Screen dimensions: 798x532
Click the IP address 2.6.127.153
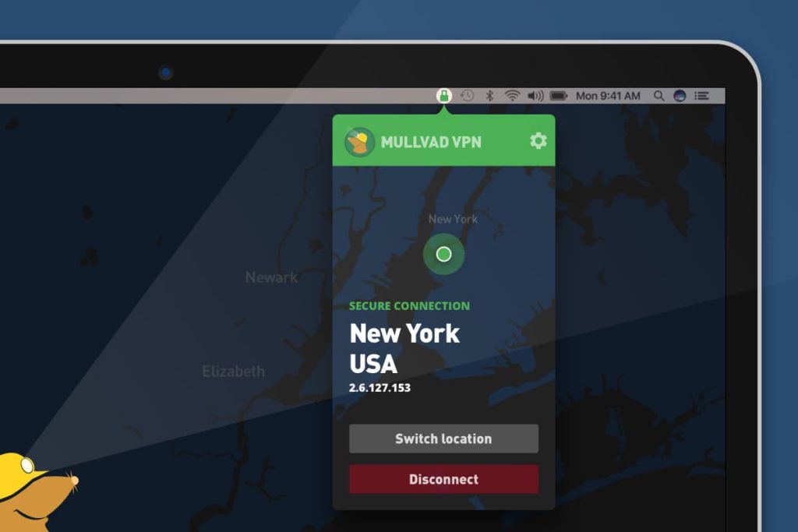click(x=380, y=388)
